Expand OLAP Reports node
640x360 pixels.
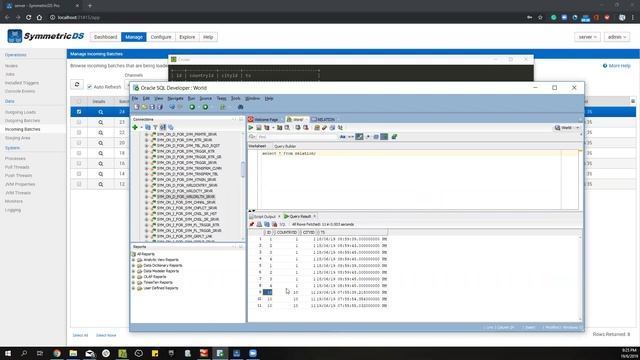coord(133,277)
